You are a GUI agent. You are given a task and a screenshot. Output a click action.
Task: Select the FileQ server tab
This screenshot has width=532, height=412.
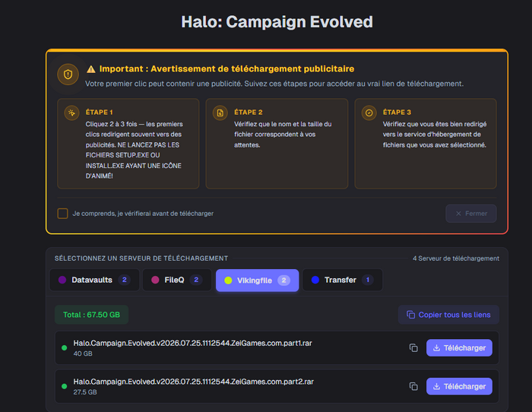pos(177,280)
